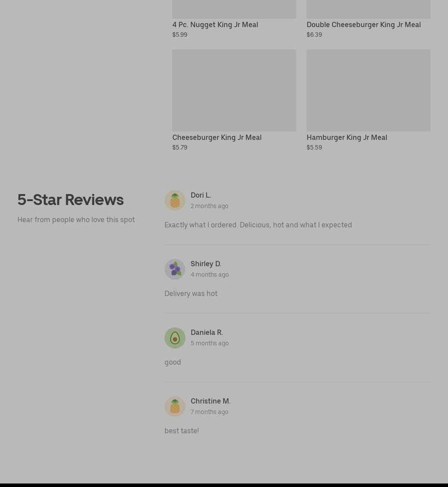Screen dimensions: 448x487
Task: Click reviewer name Shirley D.
Action: click(206, 264)
